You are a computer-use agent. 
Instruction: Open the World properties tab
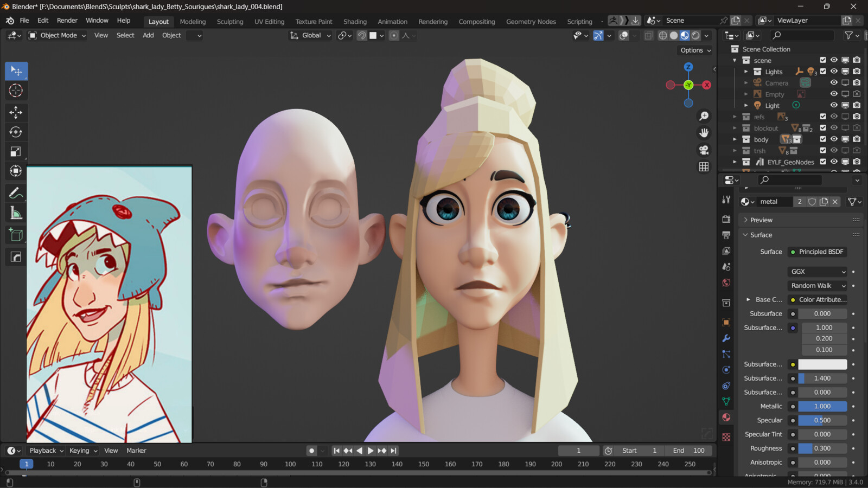726,282
